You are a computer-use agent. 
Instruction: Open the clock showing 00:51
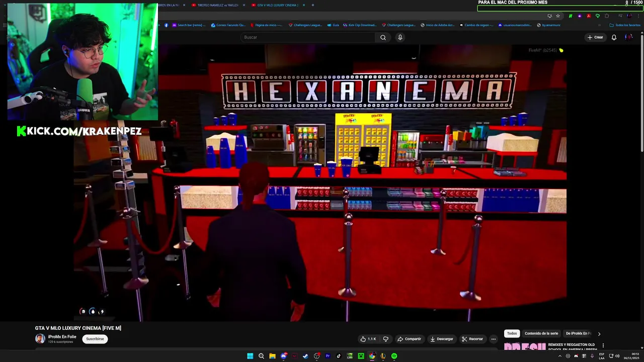[631, 356]
